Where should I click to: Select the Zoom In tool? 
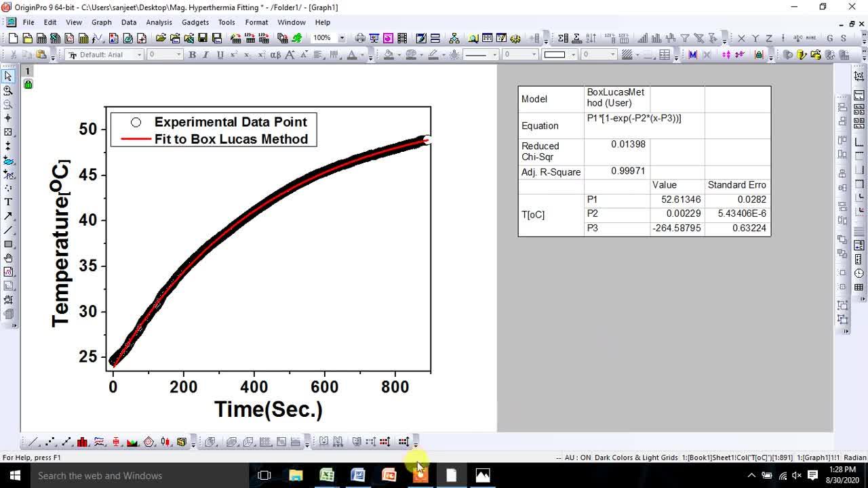[x=9, y=91]
